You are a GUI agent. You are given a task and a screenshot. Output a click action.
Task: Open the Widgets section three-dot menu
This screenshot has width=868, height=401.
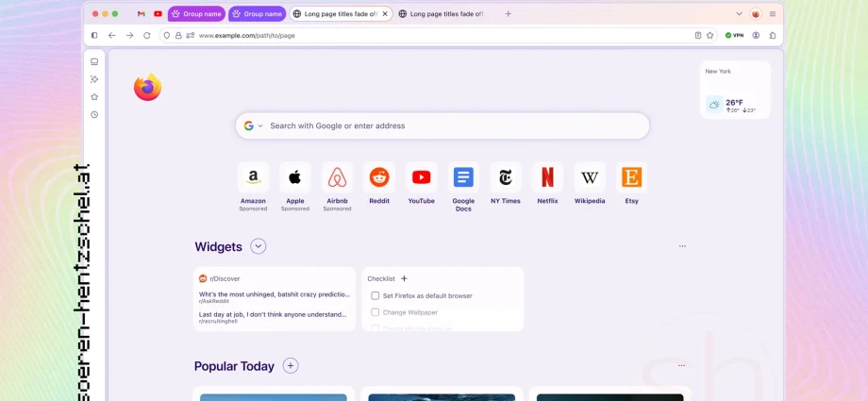click(x=682, y=246)
